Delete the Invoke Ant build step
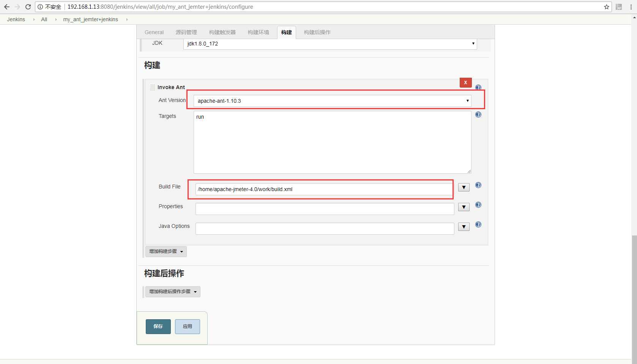The image size is (637, 364). click(x=465, y=82)
